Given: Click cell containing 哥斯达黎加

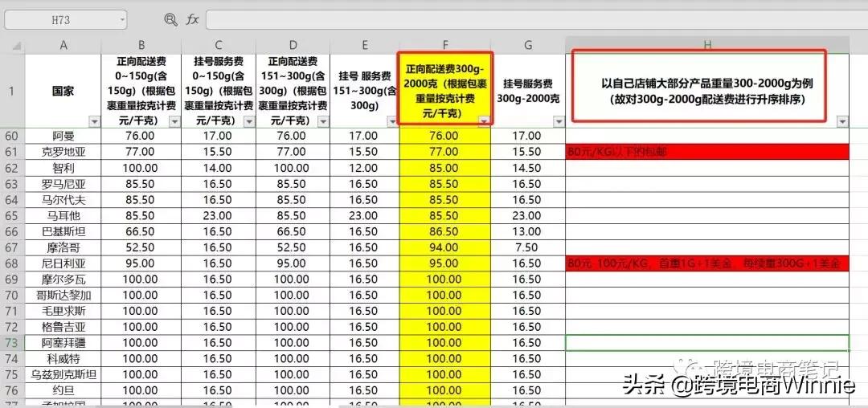Looking at the screenshot, I should pyautogui.click(x=63, y=296).
